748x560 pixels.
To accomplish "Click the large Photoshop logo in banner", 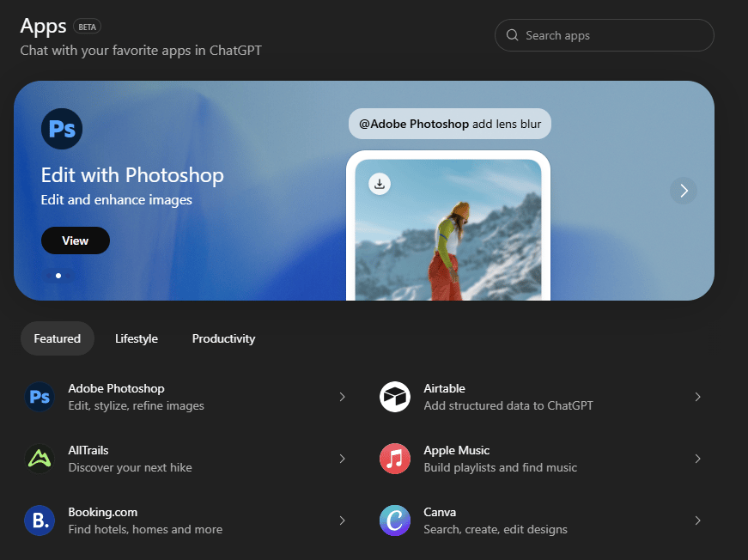I will (x=62, y=130).
